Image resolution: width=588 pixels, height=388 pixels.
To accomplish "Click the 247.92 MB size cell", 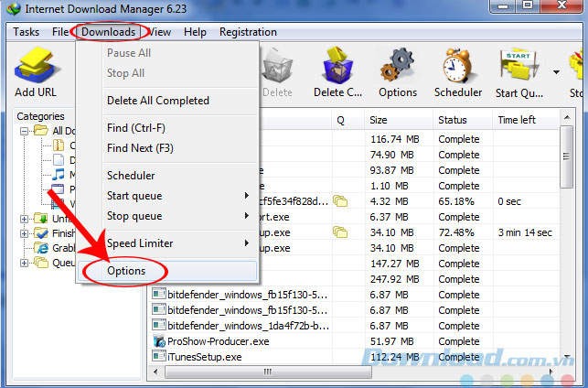I will (394, 279).
